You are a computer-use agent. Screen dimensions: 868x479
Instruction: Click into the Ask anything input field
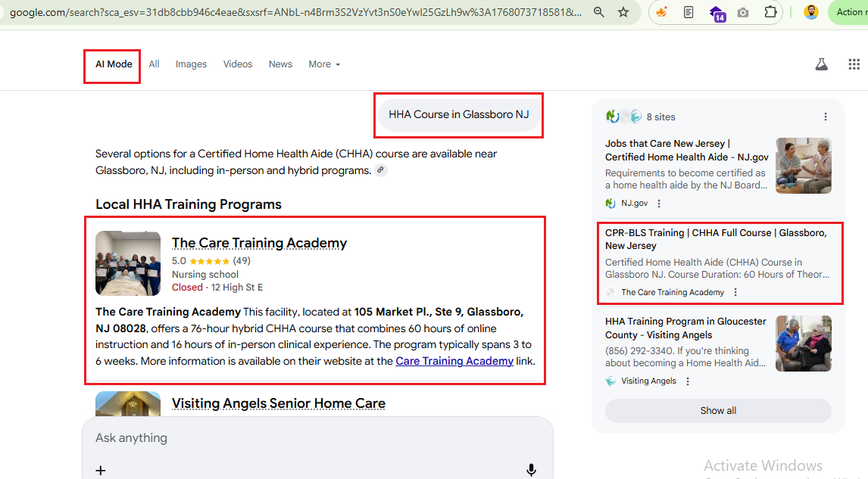point(303,438)
